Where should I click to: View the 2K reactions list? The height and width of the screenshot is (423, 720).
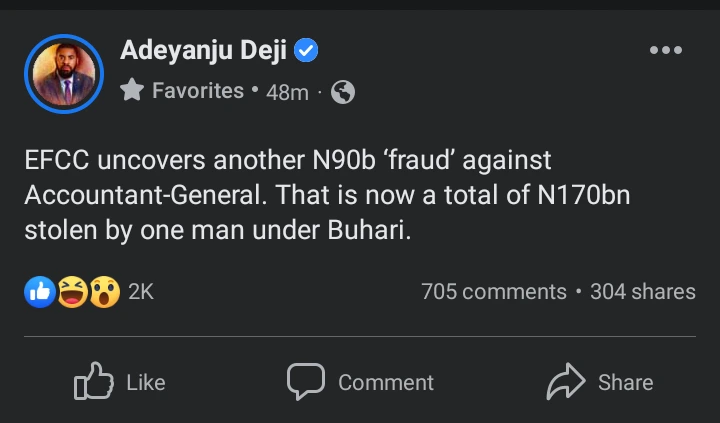click(x=141, y=292)
